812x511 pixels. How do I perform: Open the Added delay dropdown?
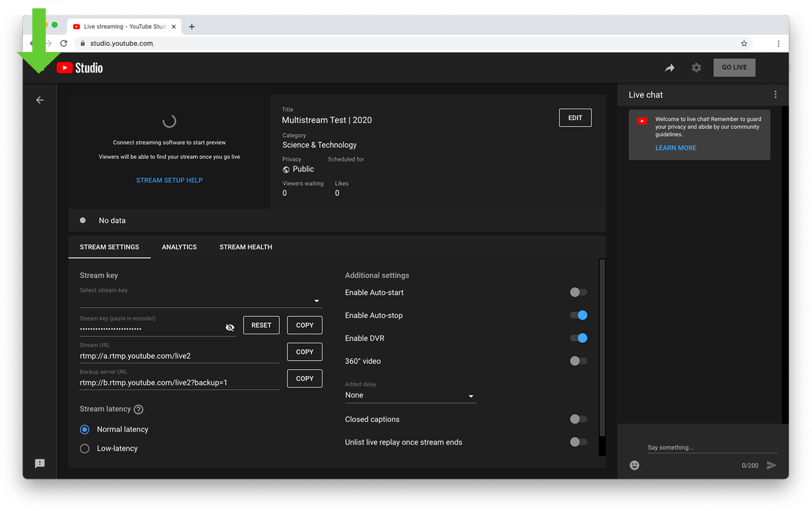point(410,395)
